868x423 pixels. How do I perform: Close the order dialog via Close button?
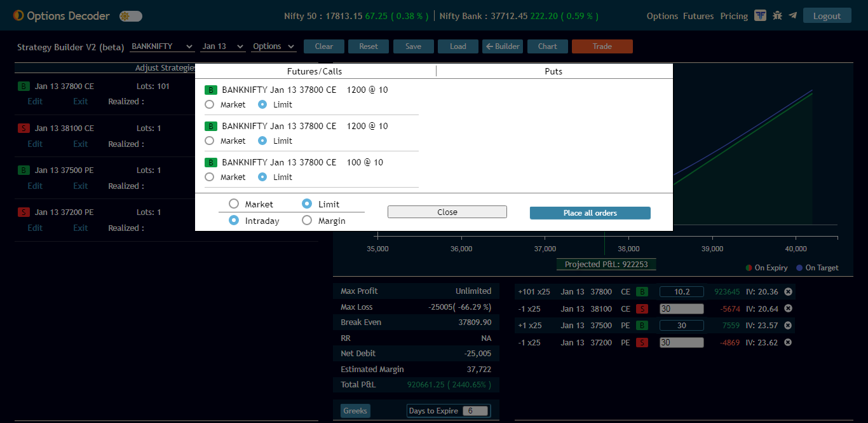447,212
